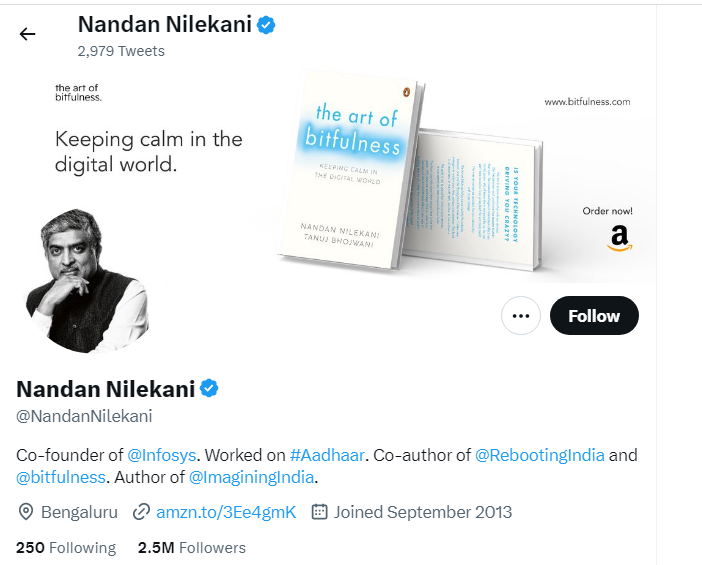Click the calendar icon by join date

(x=320, y=512)
